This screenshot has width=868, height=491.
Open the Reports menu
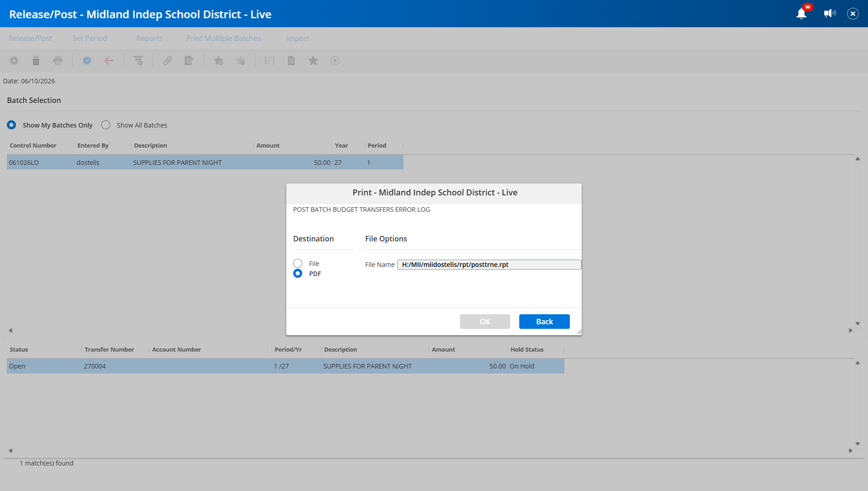click(150, 38)
